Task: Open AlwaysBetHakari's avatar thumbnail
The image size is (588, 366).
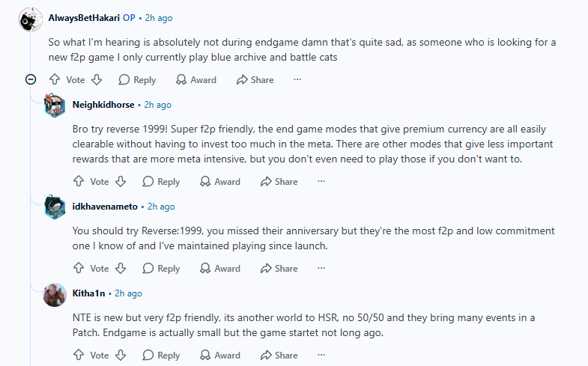Action: 31,19
